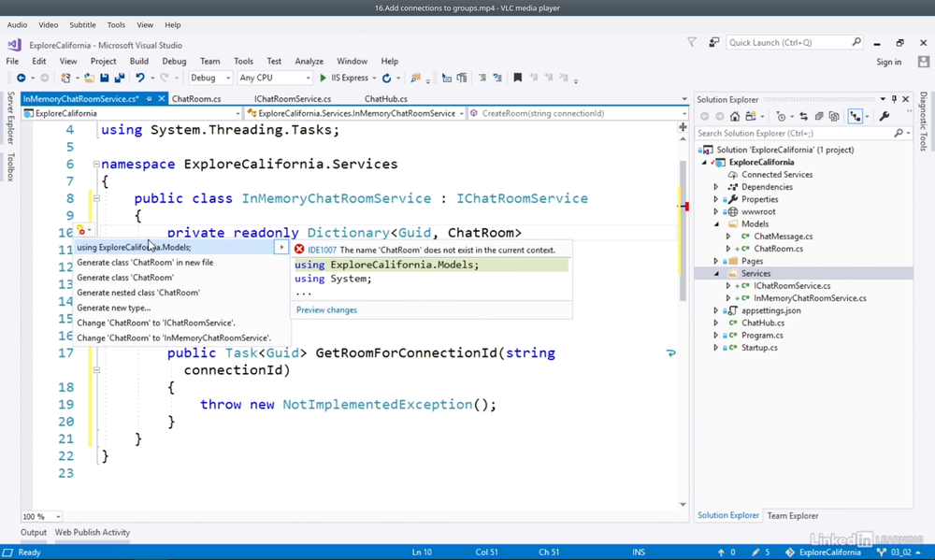
Task: Click the Quick Launch search magnifier
Action: coord(856,42)
